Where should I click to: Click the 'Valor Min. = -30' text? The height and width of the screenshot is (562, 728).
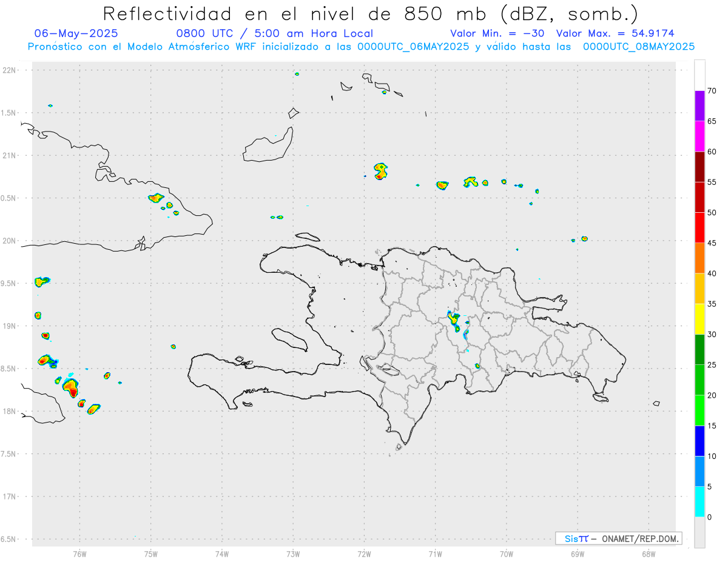(497, 33)
